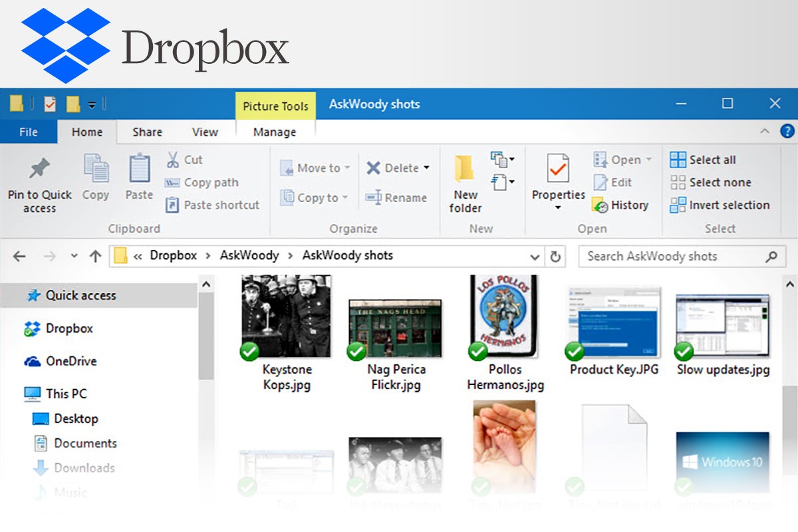This screenshot has width=798, height=532.
Task: Click AskWoody shots in the address breadcrumb
Action: point(347,255)
